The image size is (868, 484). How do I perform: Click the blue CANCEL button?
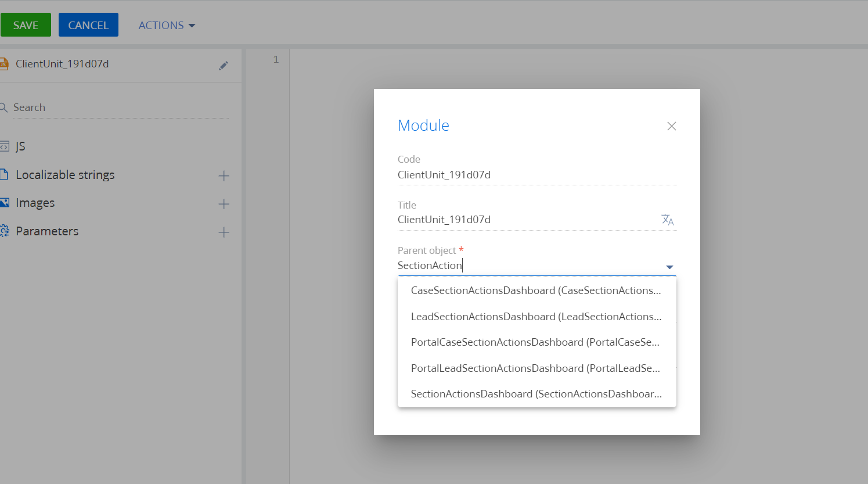(x=88, y=25)
